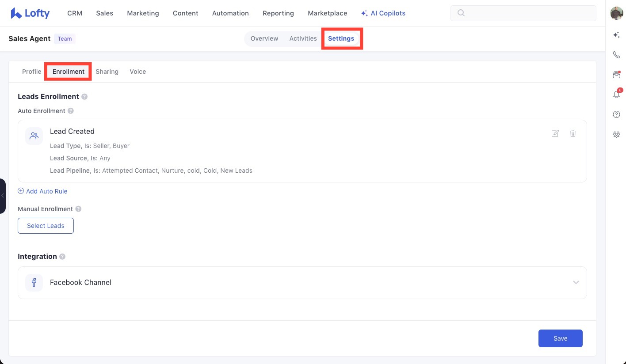Click the Leads Enrollment help icon
The image size is (626, 364).
[x=84, y=97]
